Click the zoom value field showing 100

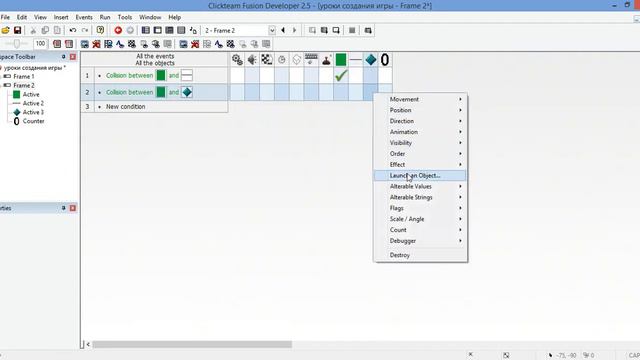40,44
